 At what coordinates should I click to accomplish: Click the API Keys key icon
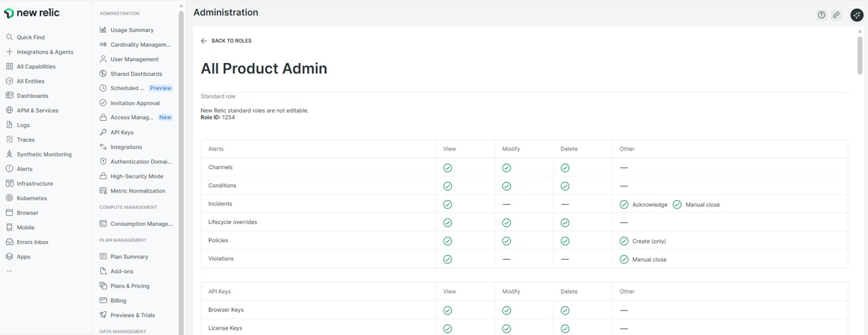coord(103,132)
